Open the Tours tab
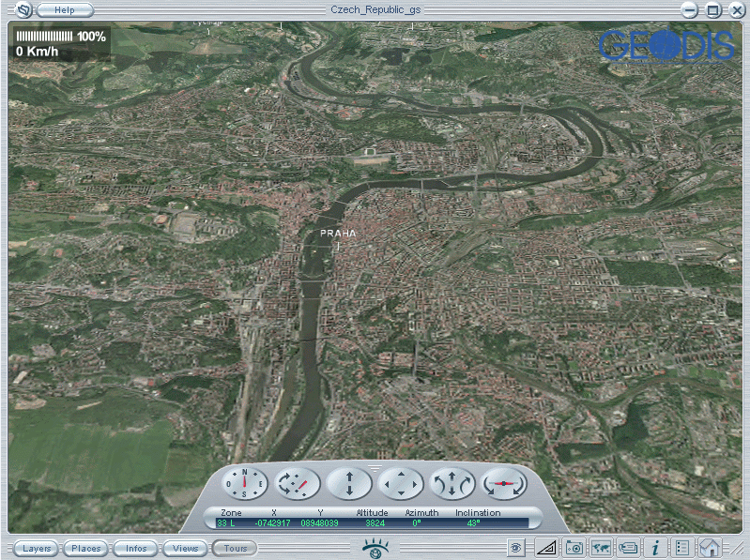The width and height of the screenshot is (750, 560). [236, 548]
